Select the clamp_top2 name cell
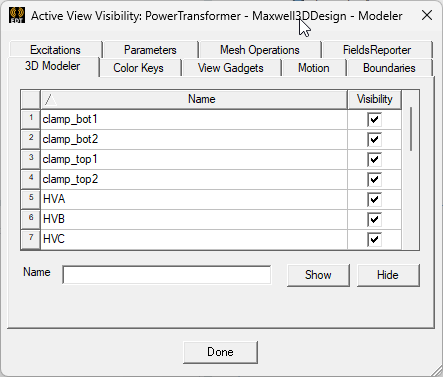443x377 pixels. tap(194, 179)
